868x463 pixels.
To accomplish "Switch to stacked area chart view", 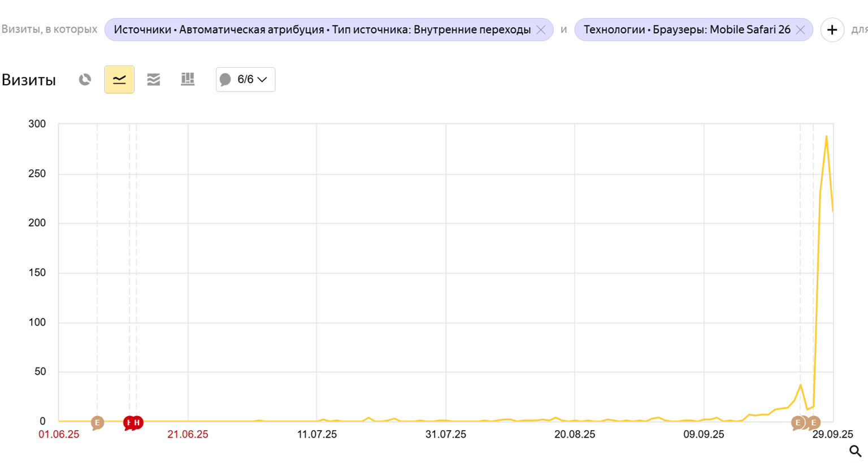I will [x=153, y=80].
